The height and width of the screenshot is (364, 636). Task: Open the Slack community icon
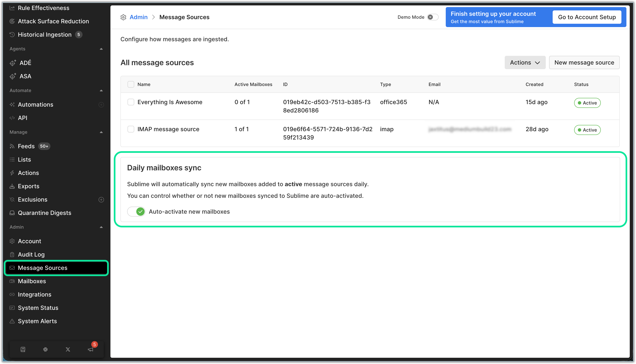pyautogui.click(x=45, y=349)
